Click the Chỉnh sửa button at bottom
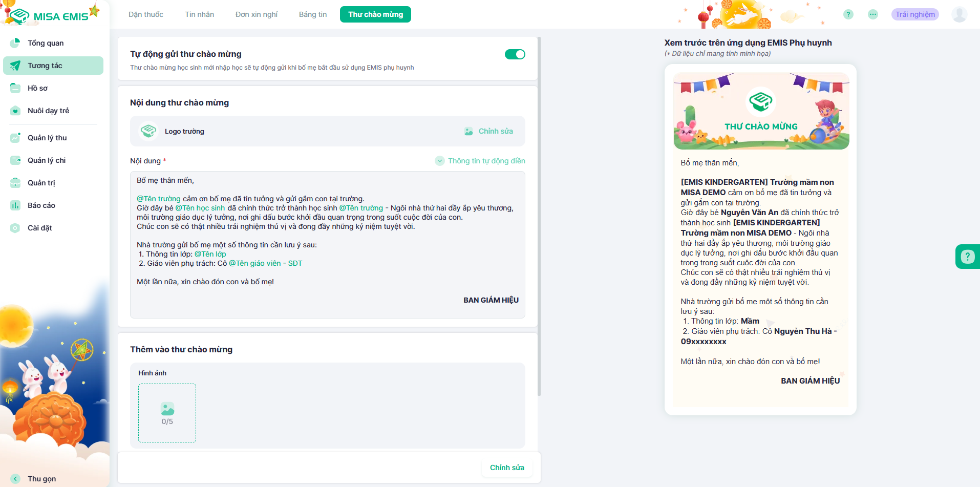The height and width of the screenshot is (487, 980). tap(506, 468)
